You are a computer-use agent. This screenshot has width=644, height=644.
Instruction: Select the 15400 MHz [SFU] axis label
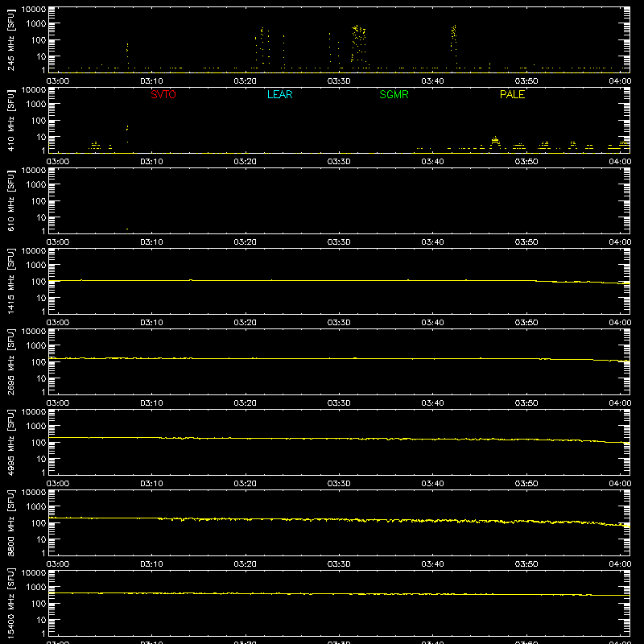[x=11, y=604]
